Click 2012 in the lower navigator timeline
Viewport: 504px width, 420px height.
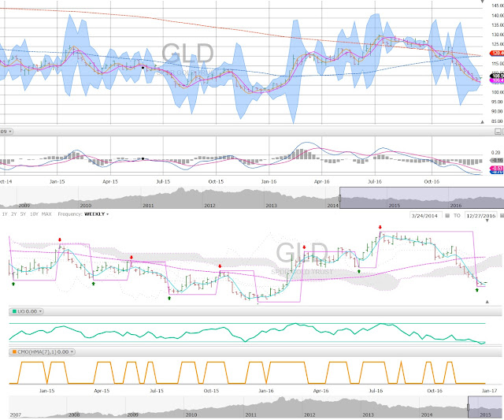click(309, 414)
